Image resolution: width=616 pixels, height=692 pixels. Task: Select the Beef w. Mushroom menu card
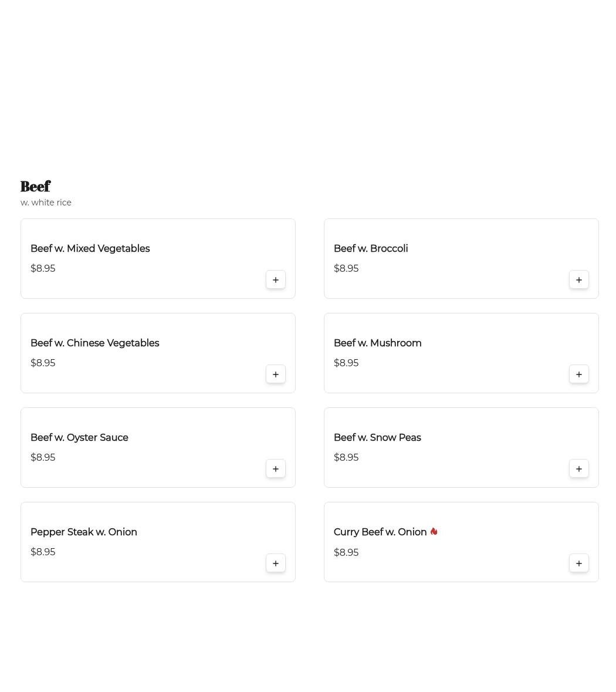point(461,353)
